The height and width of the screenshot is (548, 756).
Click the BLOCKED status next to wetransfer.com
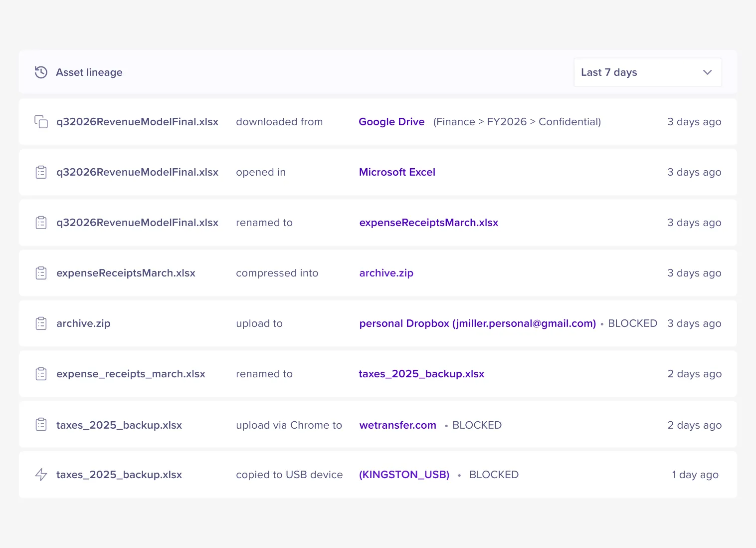[477, 425]
